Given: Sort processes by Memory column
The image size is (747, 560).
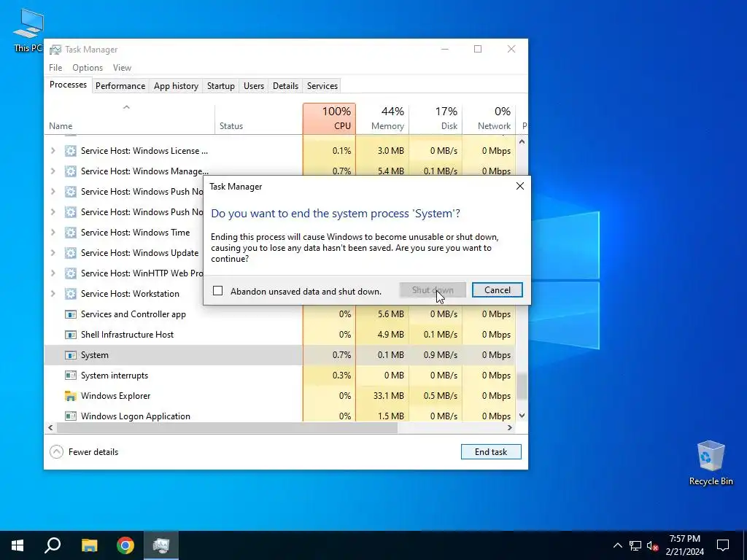Looking at the screenshot, I should [382, 119].
